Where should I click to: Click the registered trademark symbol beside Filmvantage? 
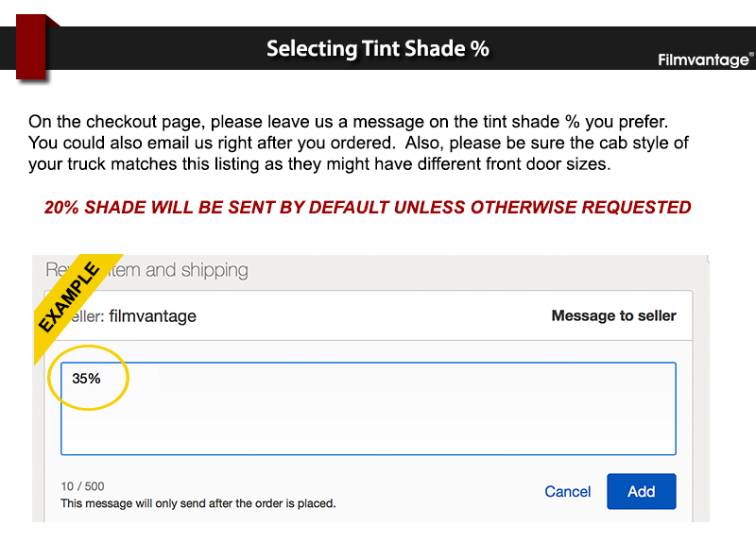click(x=751, y=55)
